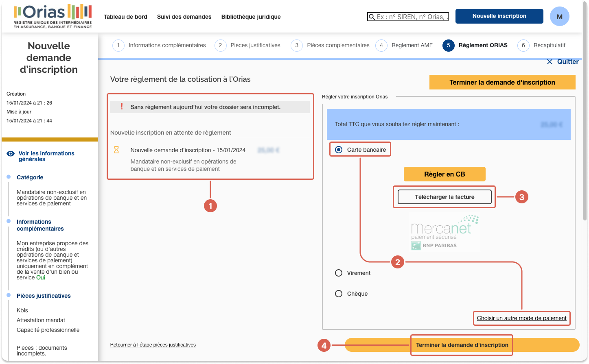Open the M user profile avatar

[x=559, y=16]
